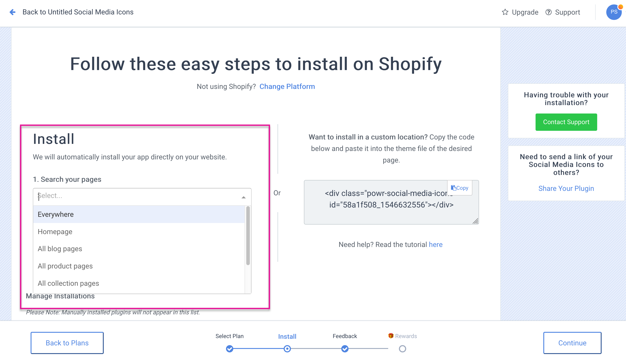Click the Rewards gift icon
This screenshot has width=626, height=364.
[391, 336]
